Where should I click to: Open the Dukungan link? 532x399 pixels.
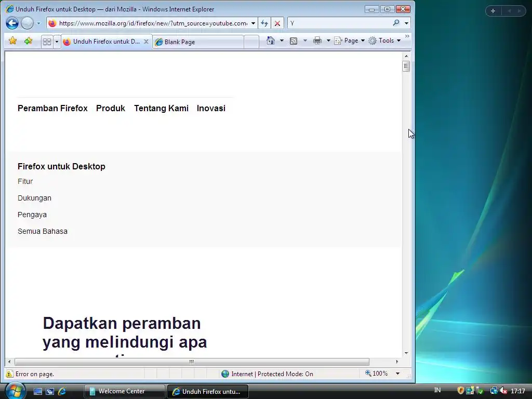[x=35, y=198]
